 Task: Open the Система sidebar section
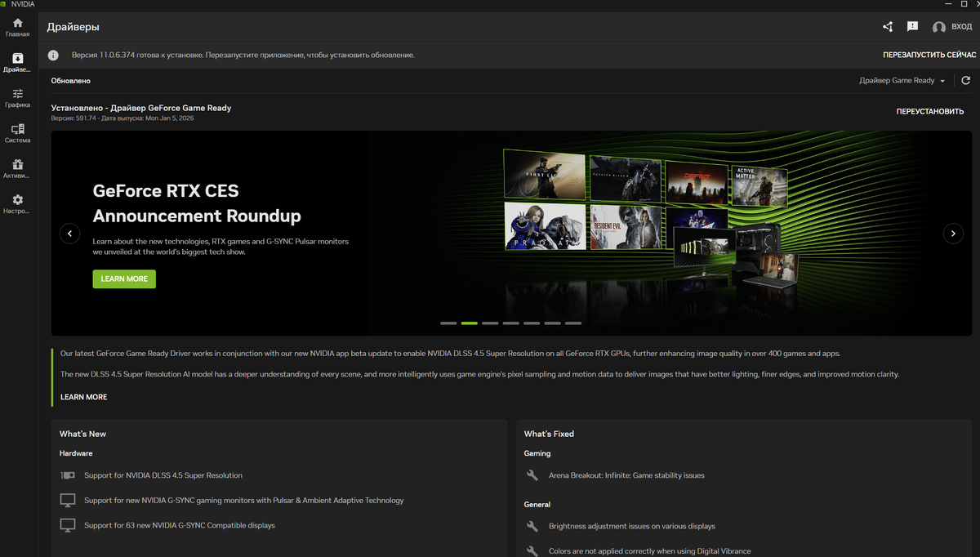point(18,133)
